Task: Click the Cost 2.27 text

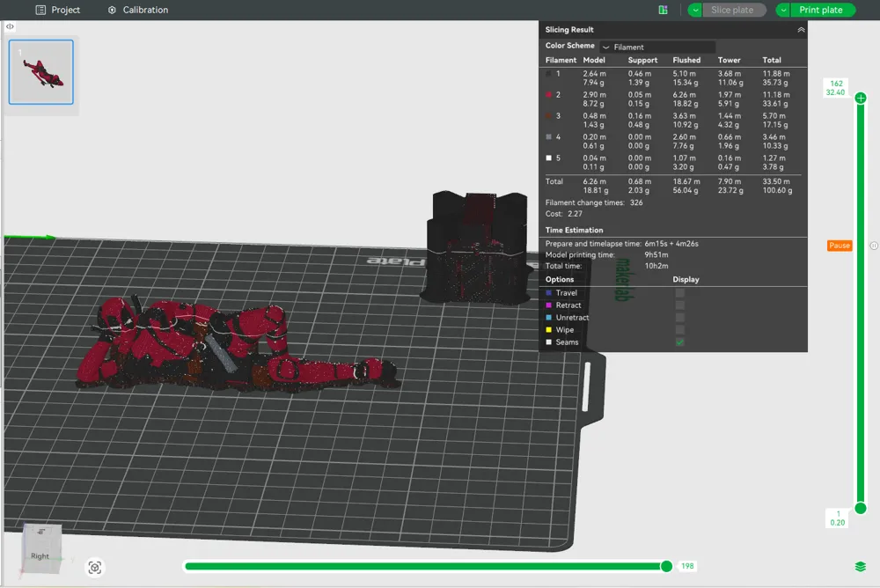Action: (563, 214)
